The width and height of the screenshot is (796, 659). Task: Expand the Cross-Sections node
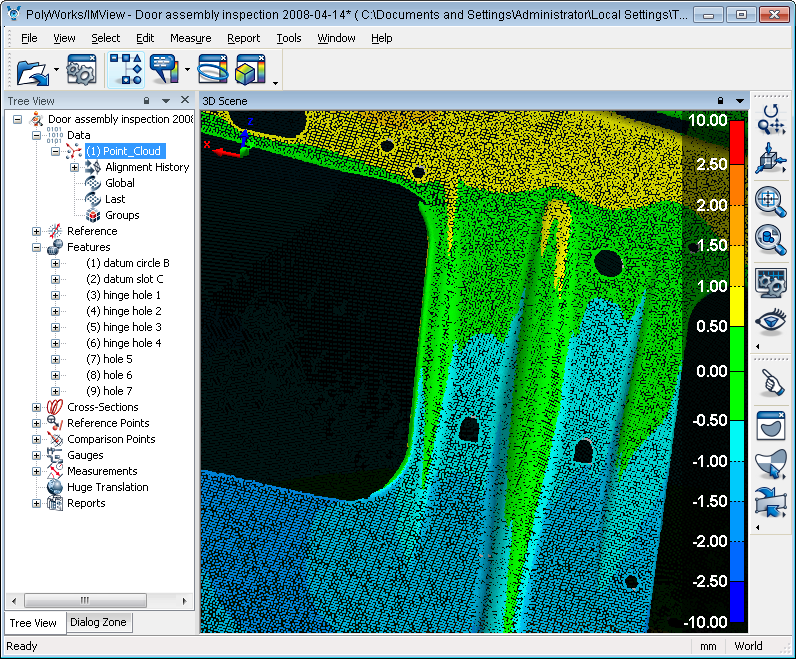click(37, 407)
